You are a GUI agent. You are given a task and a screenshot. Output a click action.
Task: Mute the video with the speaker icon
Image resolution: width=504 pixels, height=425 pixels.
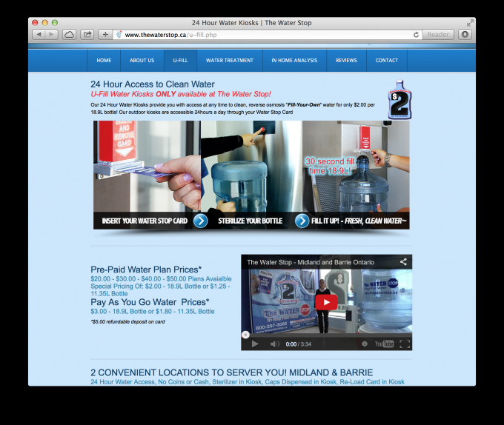click(274, 344)
